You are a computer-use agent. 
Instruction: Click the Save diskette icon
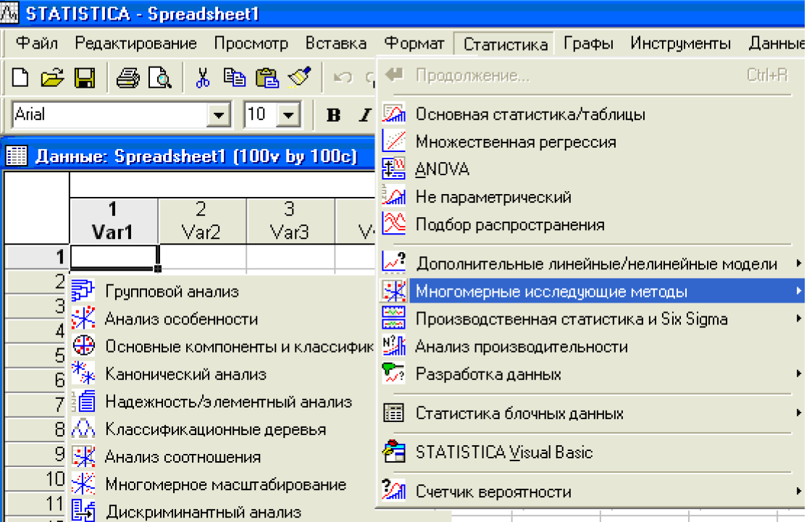(85, 77)
